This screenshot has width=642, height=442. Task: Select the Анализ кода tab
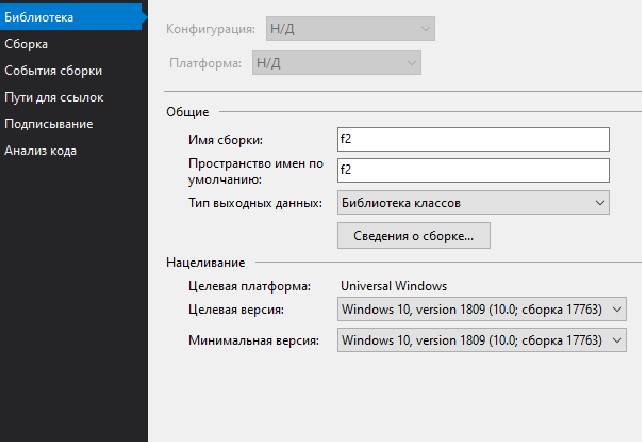point(40,151)
